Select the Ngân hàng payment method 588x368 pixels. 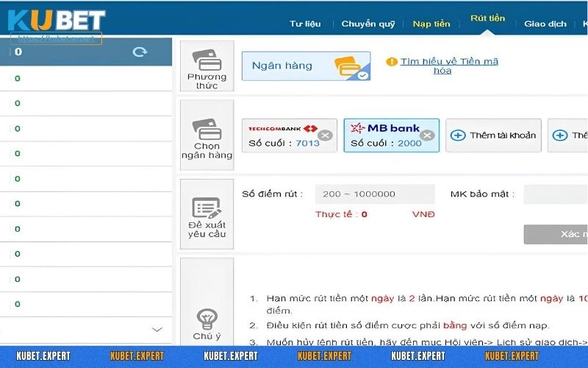click(x=306, y=66)
